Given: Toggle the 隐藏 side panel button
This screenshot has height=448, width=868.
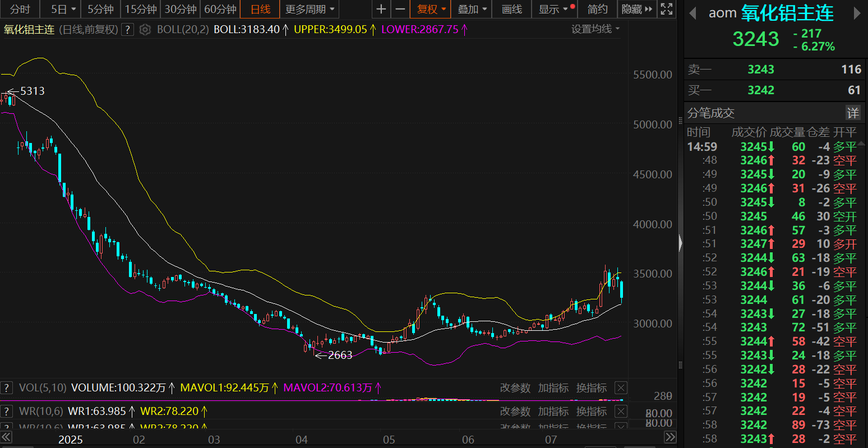Looking at the screenshot, I should (x=637, y=9).
